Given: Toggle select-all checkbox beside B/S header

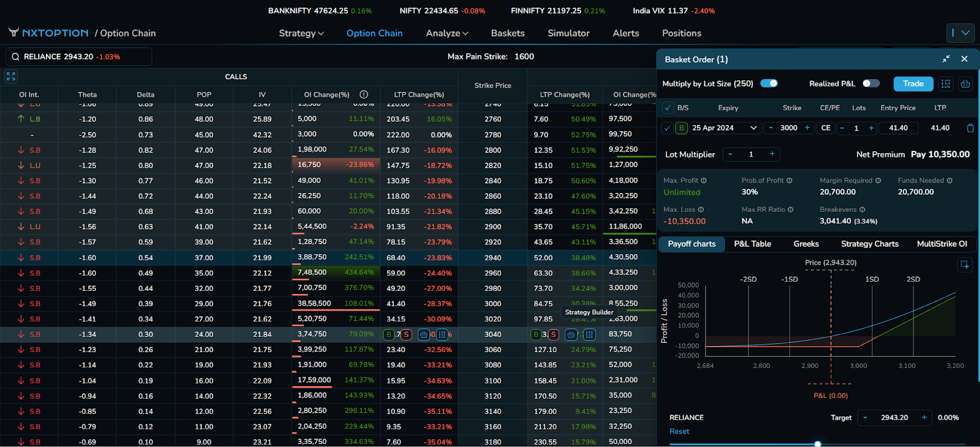Looking at the screenshot, I should pos(668,108).
